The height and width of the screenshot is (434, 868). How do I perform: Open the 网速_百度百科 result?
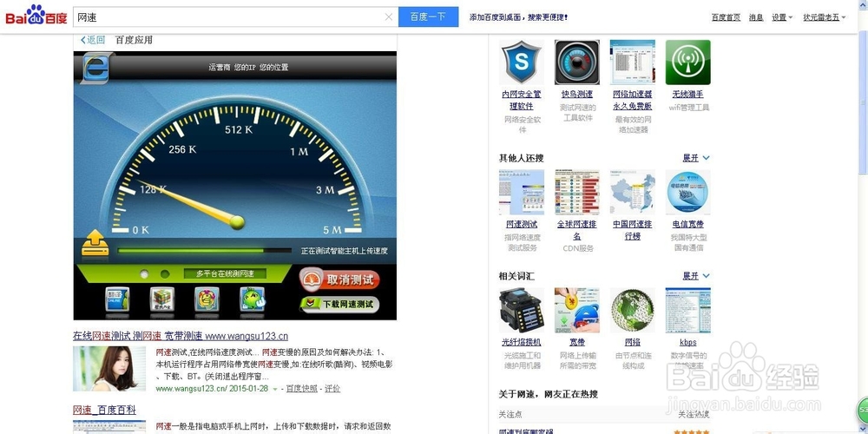click(x=105, y=411)
